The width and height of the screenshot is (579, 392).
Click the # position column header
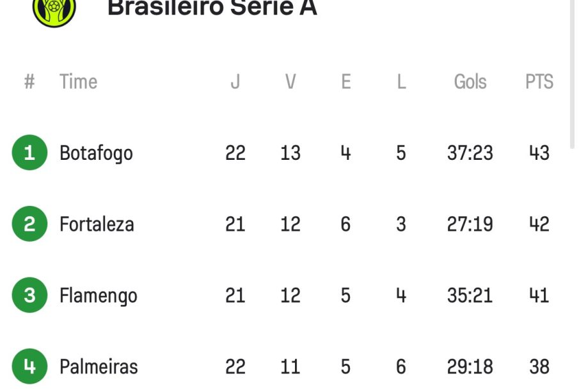pyautogui.click(x=29, y=82)
